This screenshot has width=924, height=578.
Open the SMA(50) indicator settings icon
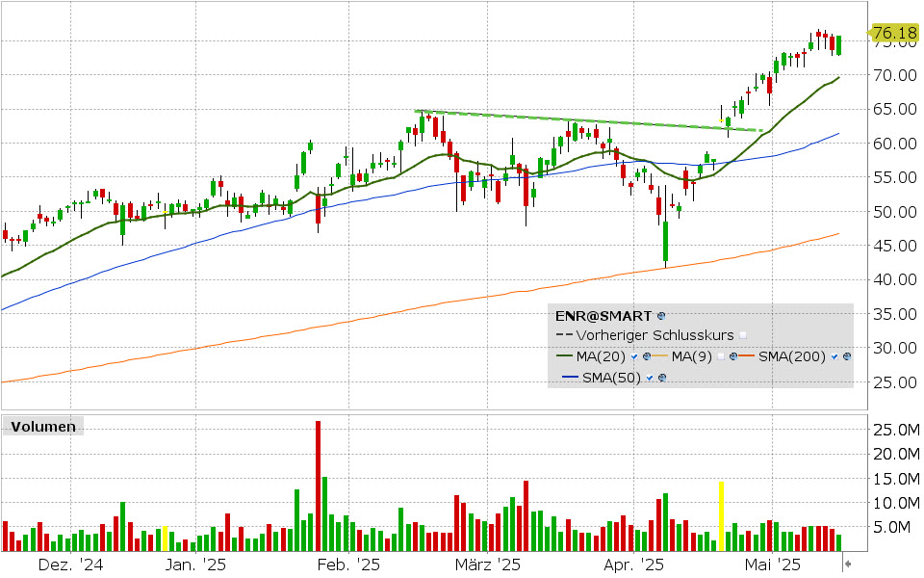pos(662,378)
